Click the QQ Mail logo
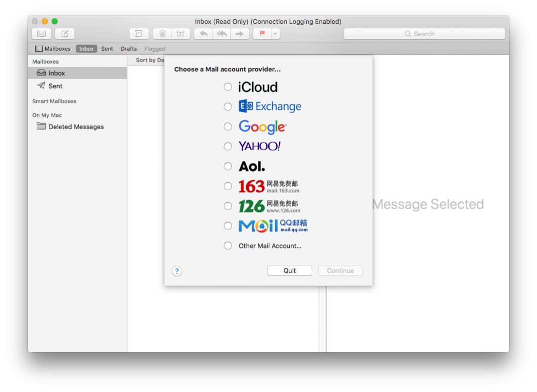This screenshot has height=392, width=537. pos(273,226)
